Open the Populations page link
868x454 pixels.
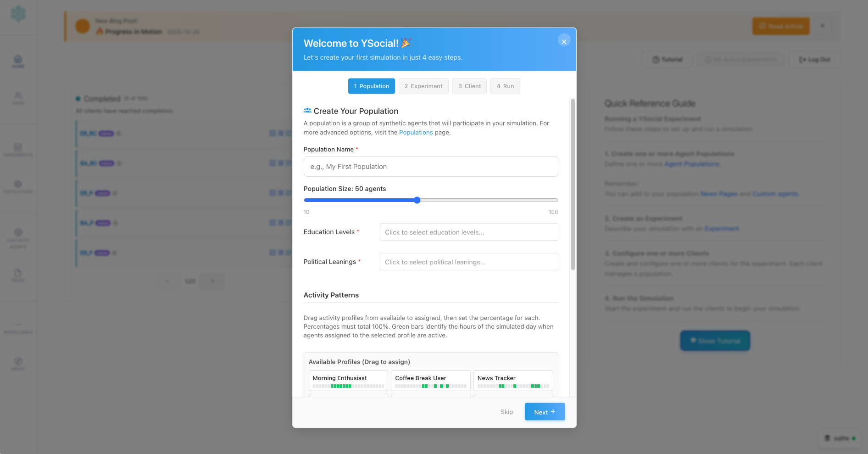click(416, 132)
